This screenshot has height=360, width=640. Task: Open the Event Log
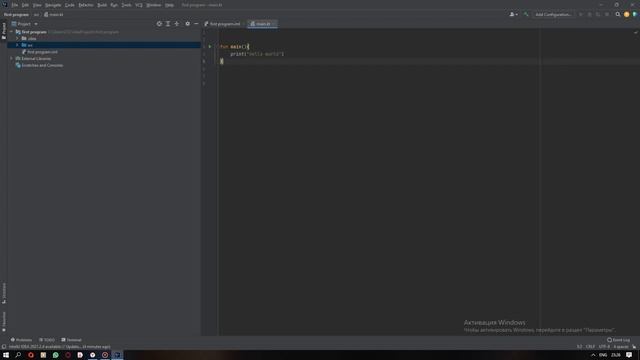[618, 340]
